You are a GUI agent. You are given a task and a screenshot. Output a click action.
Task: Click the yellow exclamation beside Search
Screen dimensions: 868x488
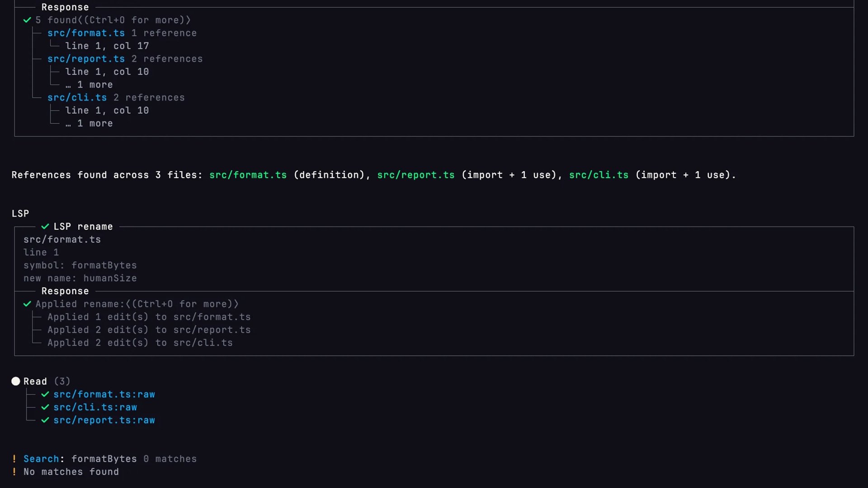click(14, 459)
